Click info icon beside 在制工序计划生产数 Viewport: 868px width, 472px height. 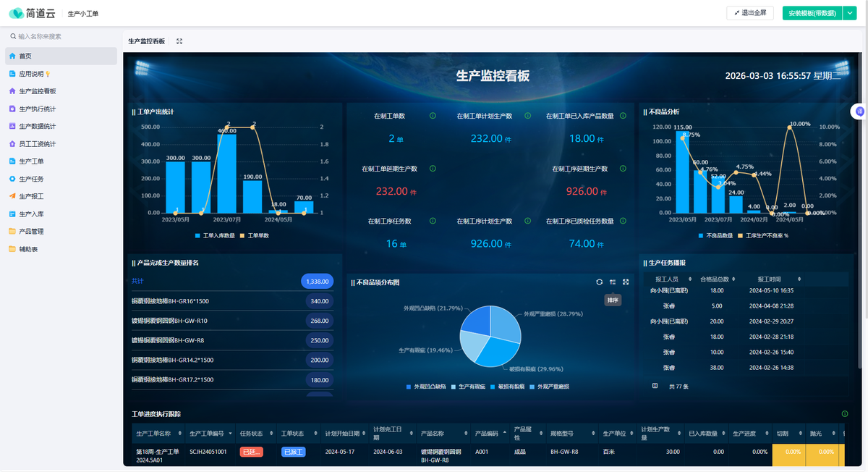coord(527,221)
